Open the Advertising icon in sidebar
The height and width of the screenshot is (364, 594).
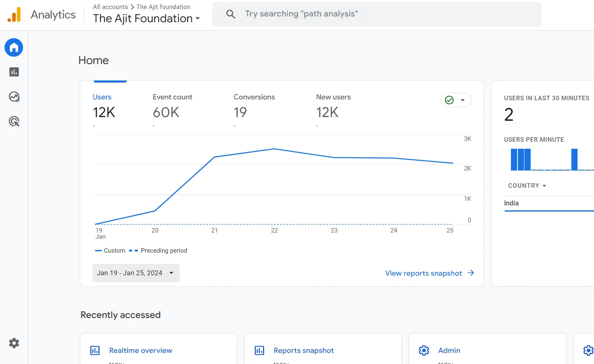click(14, 122)
